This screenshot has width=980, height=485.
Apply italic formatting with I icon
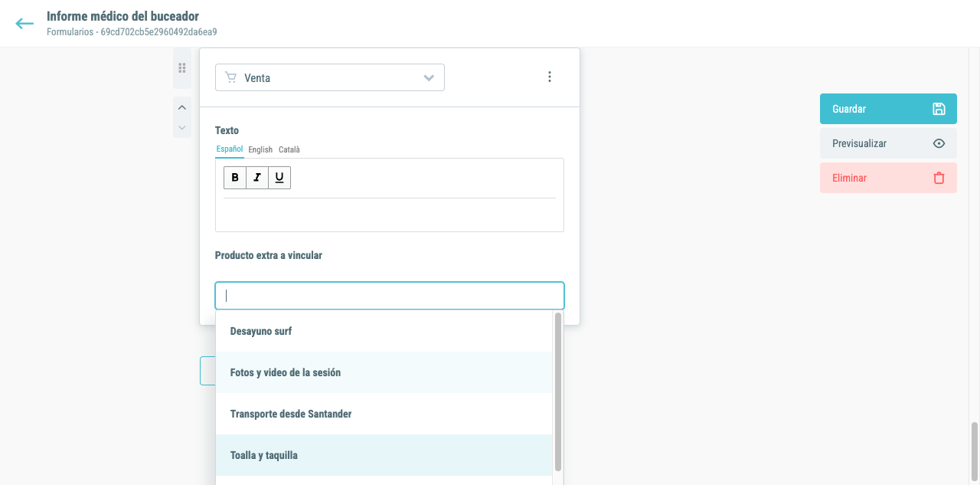coord(257,178)
